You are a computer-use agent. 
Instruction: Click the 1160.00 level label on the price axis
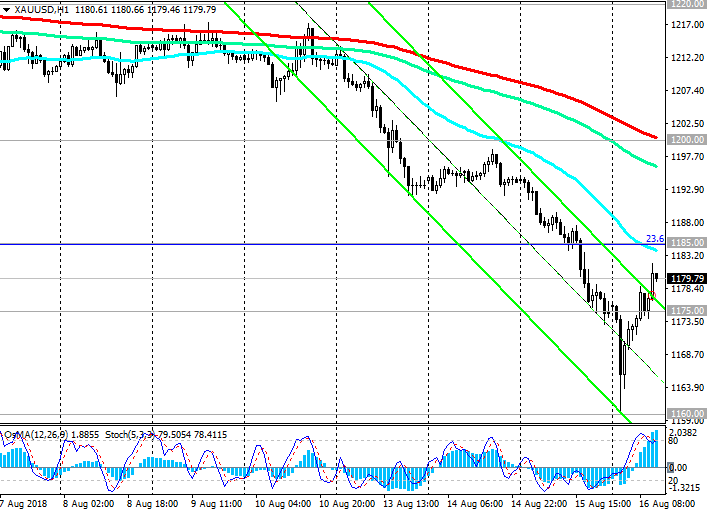click(687, 413)
